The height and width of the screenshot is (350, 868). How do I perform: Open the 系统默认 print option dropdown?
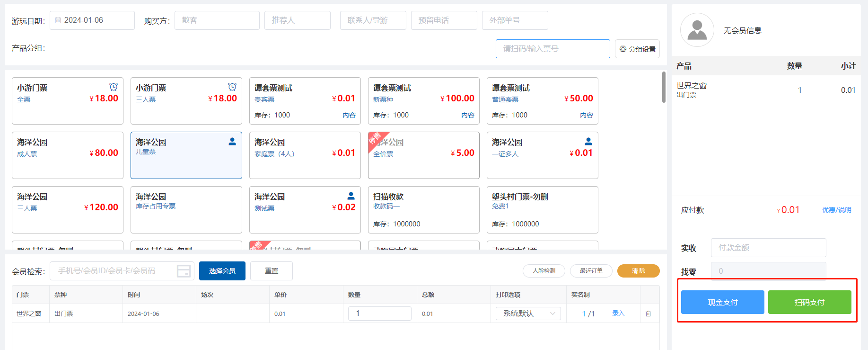click(528, 314)
